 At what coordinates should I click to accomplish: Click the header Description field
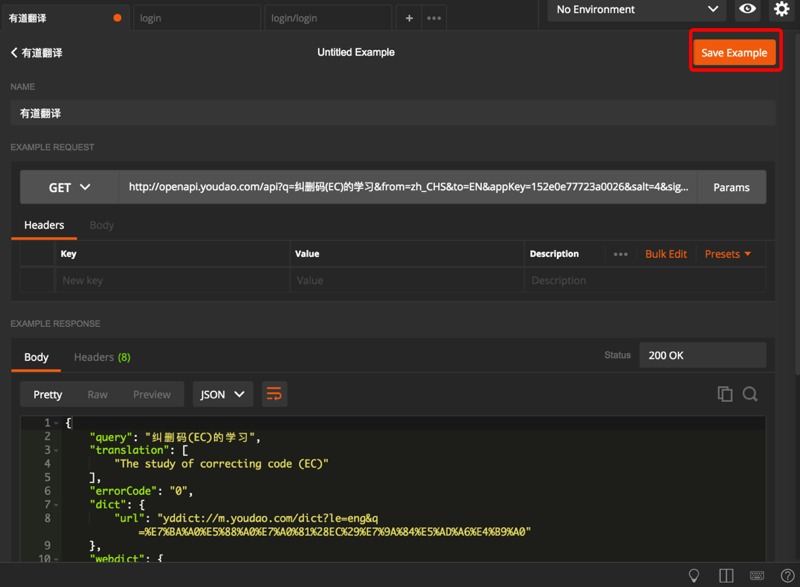[645, 280]
